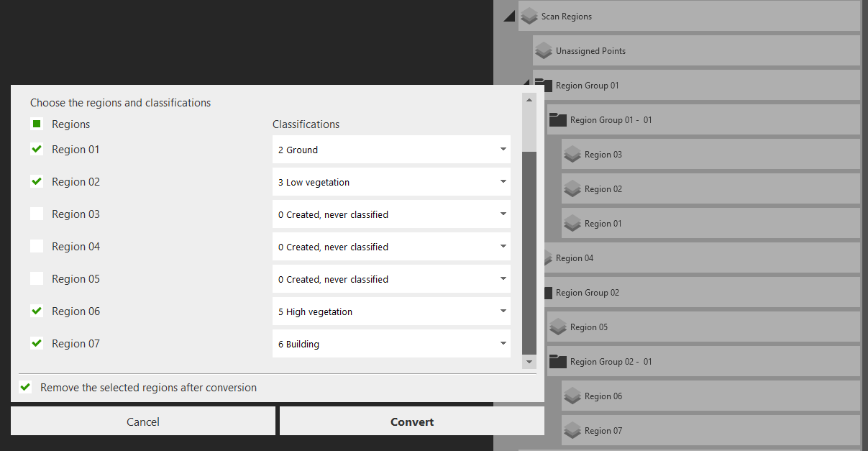
Task: Open the Region 03 classification dropdown
Action: (x=391, y=214)
